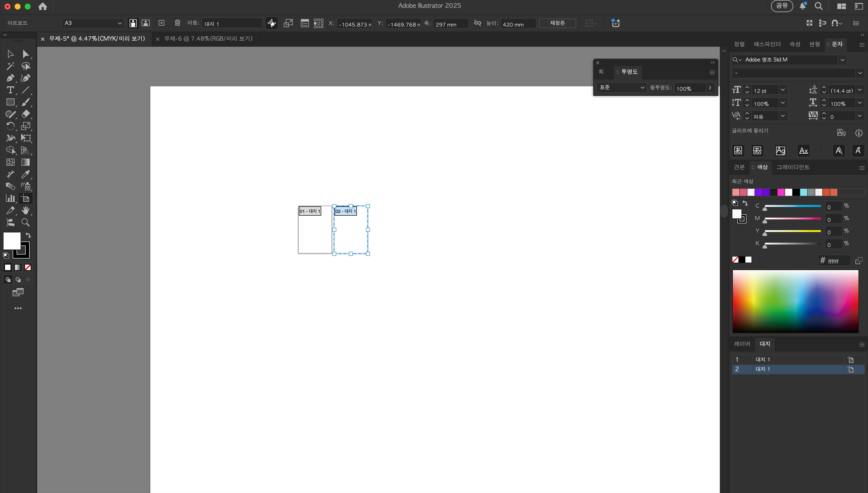
Task: Select the Eyedropper tool
Action: coord(25,174)
